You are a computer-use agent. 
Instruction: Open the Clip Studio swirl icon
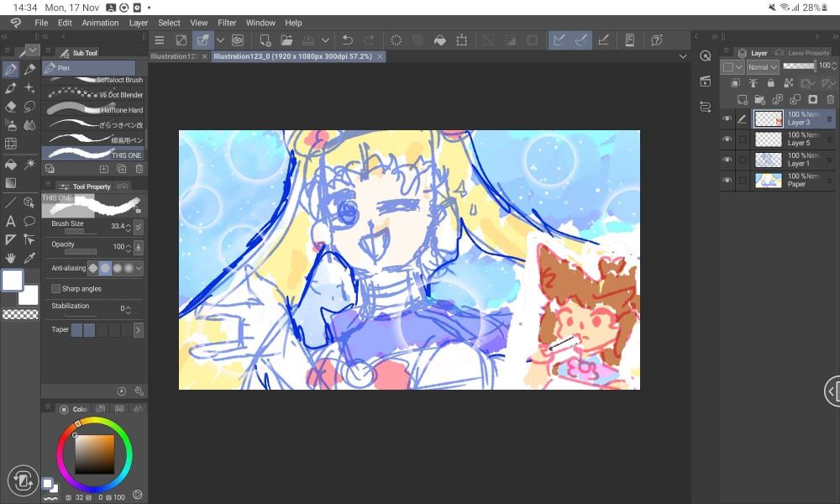coord(238,40)
